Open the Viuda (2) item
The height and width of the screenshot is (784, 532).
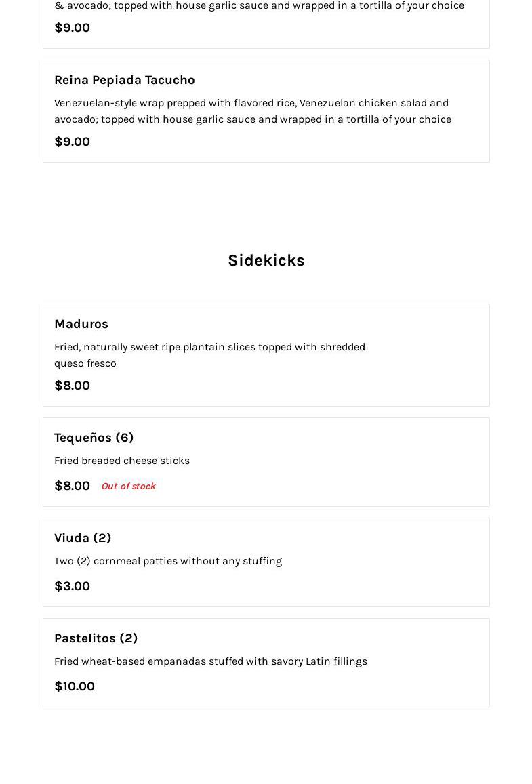tap(83, 538)
